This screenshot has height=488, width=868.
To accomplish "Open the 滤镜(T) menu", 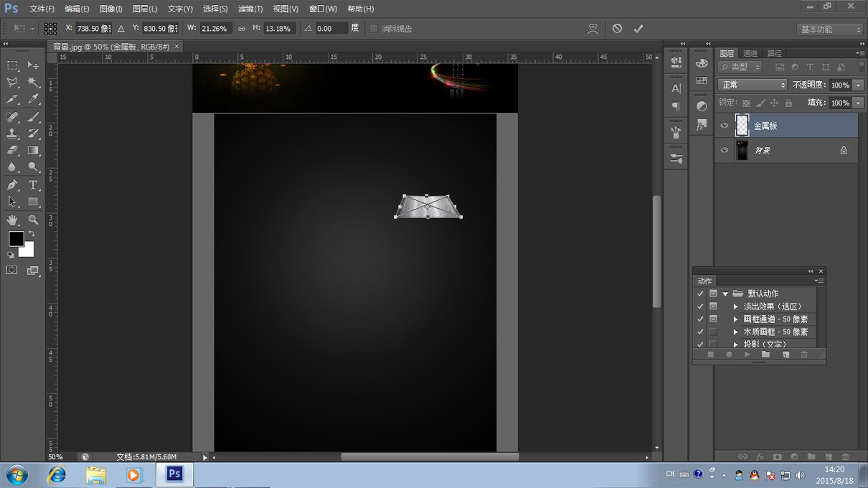I will [250, 9].
